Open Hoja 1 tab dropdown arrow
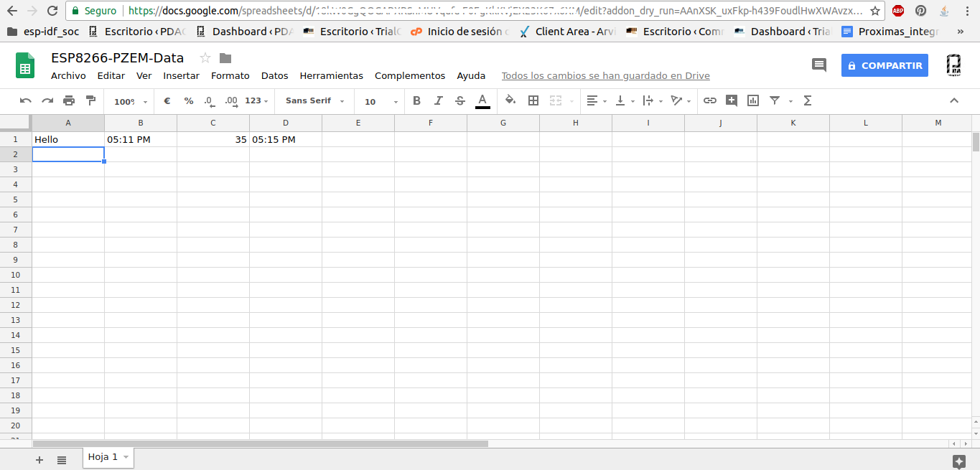The image size is (980, 470). point(126,457)
